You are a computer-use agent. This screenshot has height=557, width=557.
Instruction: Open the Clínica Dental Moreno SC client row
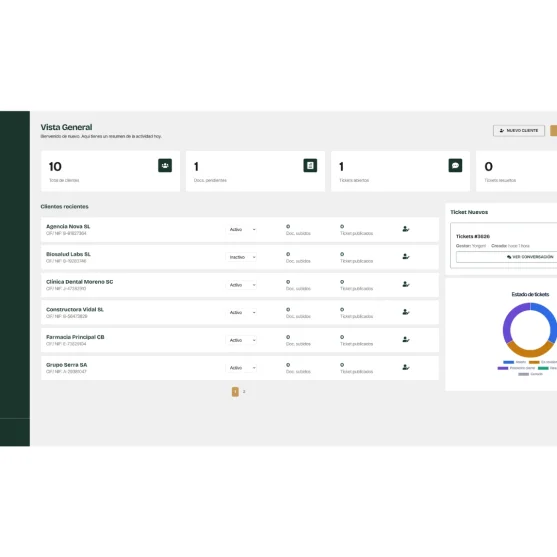coord(240,285)
